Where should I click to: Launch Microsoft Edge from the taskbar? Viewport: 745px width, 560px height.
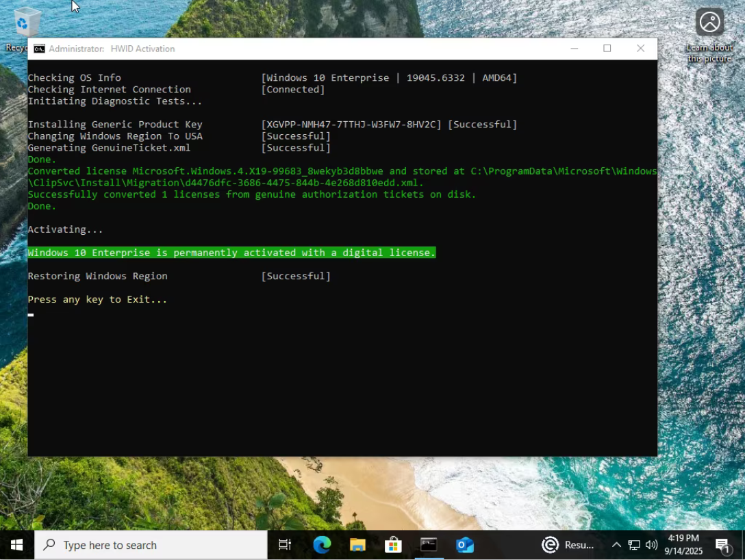coord(322,545)
